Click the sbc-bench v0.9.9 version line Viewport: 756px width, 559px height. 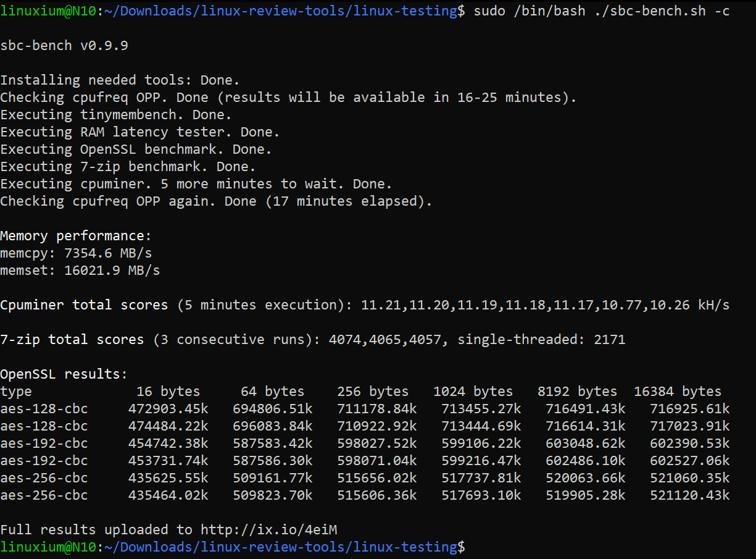[x=64, y=45]
